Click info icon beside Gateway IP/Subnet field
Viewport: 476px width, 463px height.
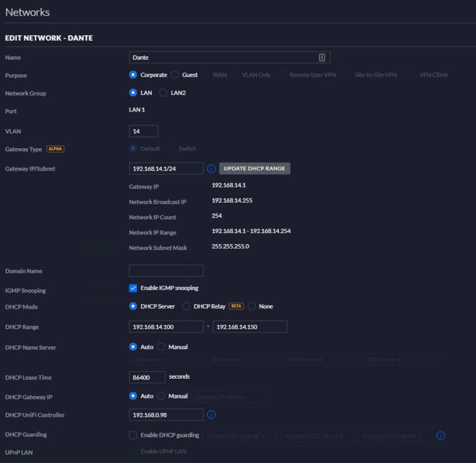pyautogui.click(x=211, y=169)
